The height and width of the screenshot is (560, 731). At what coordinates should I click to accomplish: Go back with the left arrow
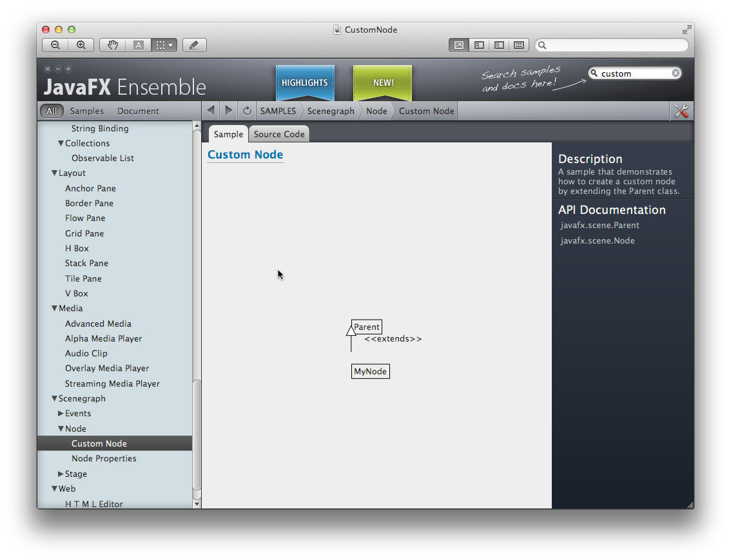point(211,111)
